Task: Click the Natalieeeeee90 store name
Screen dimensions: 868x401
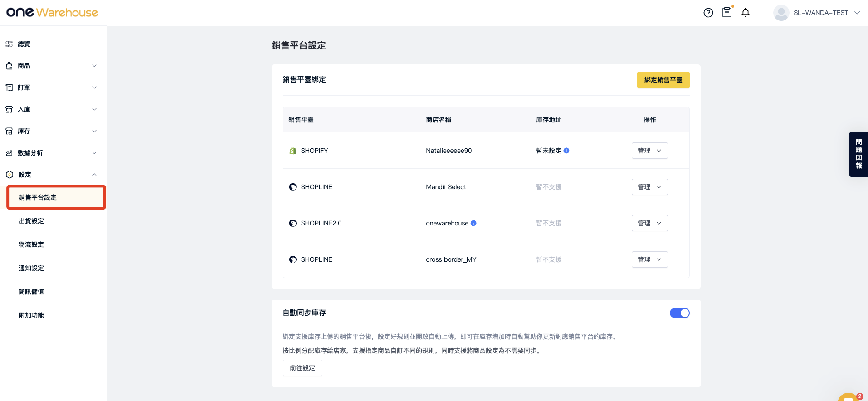Action: tap(449, 151)
